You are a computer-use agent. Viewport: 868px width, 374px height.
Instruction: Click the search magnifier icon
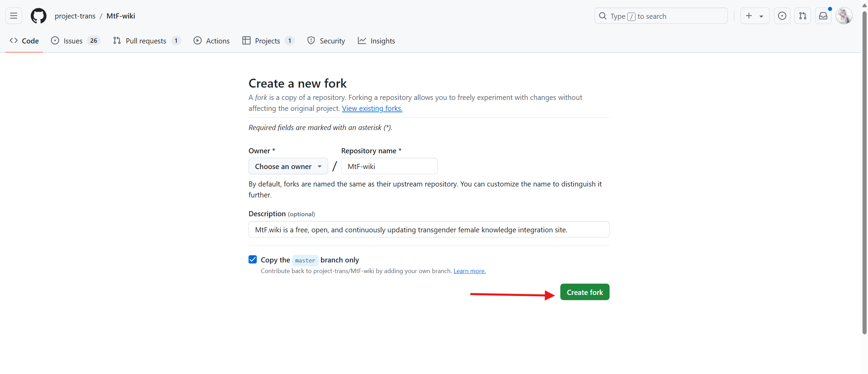(x=603, y=16)
